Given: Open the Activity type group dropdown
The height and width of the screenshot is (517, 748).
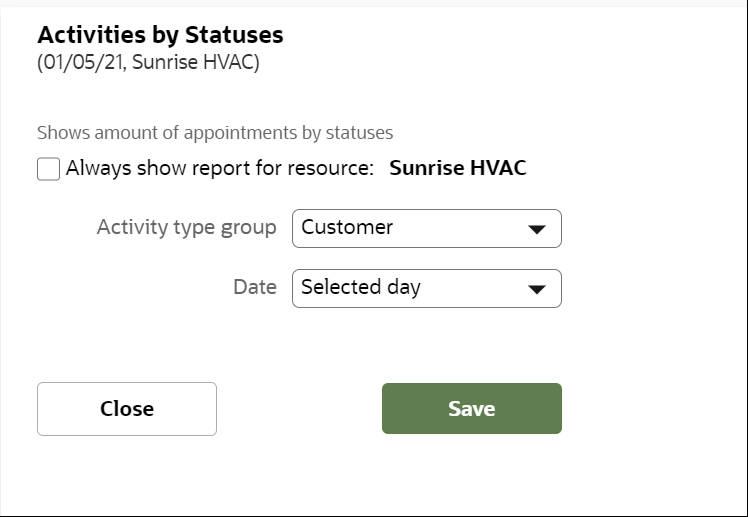Looking at the screenshot, I should pos(426,228).
